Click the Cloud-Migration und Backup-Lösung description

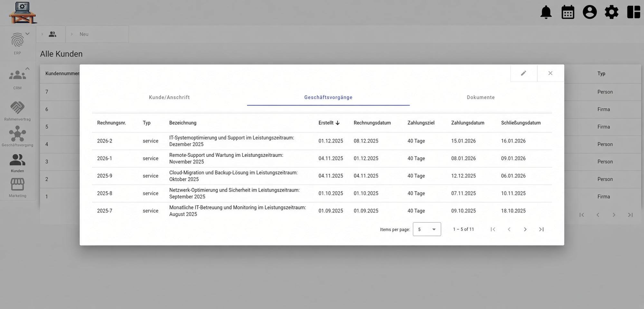(x=233, y=176)
